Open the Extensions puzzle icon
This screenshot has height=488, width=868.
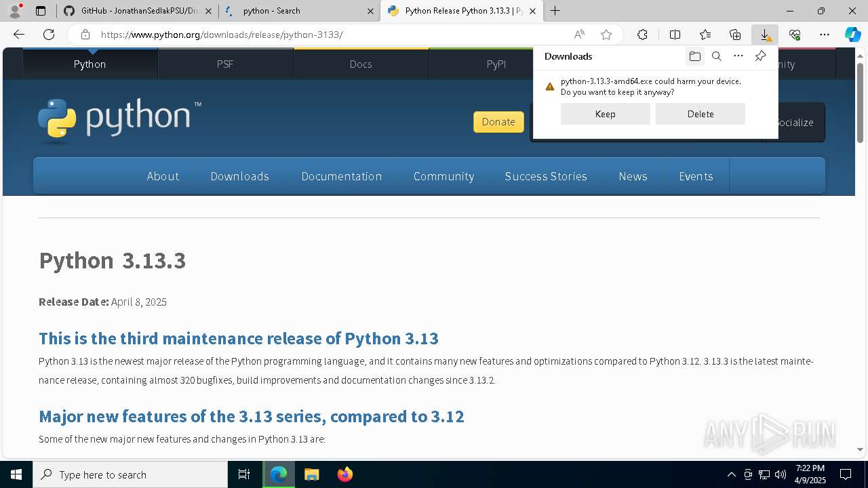tap(642, 35)
